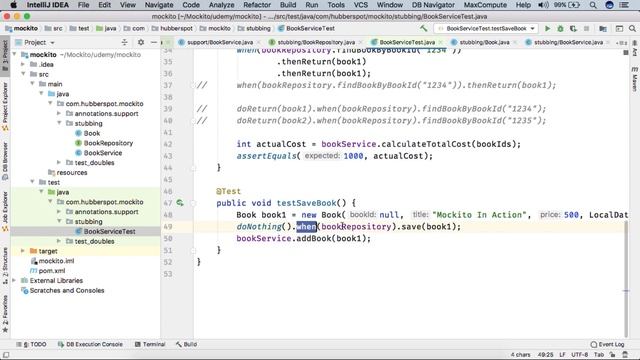Image resolution: width=640 pixels, height=360 pixels.
Task: Switch to stubbing/BookService.java tab
Action: [x=568, y=42]
